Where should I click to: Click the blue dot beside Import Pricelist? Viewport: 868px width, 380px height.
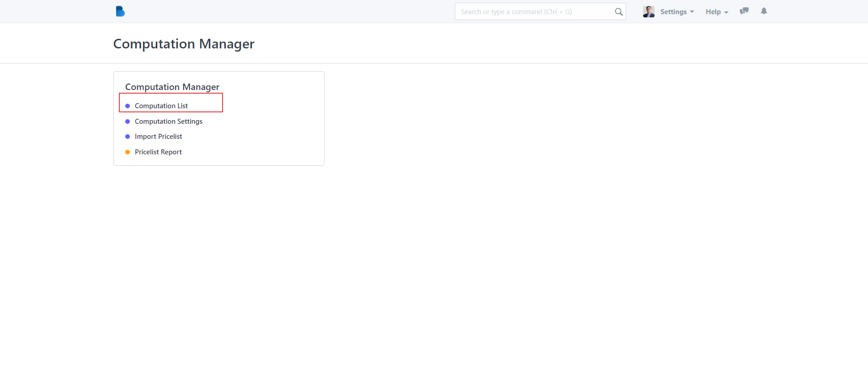pos(128,137)
